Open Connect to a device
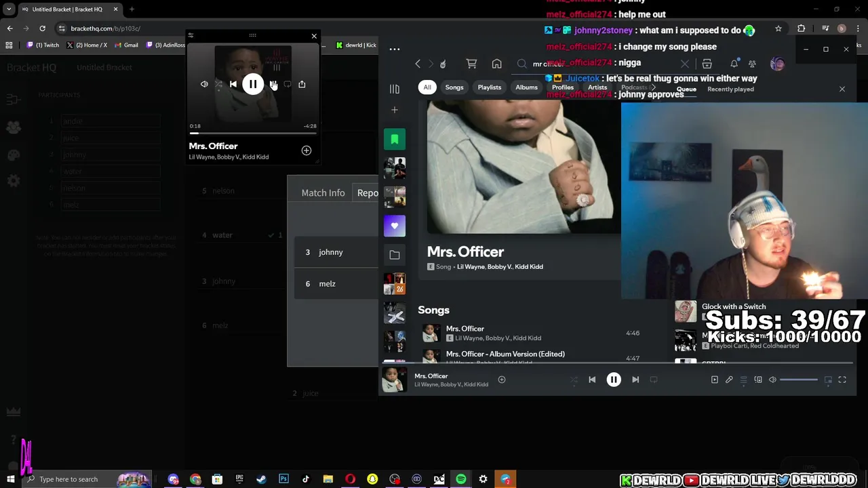 pos(758,380)
